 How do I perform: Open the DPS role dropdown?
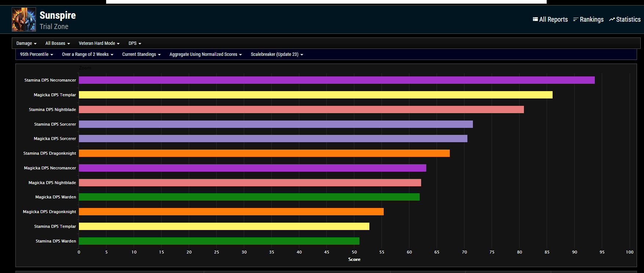coord(135,43)
